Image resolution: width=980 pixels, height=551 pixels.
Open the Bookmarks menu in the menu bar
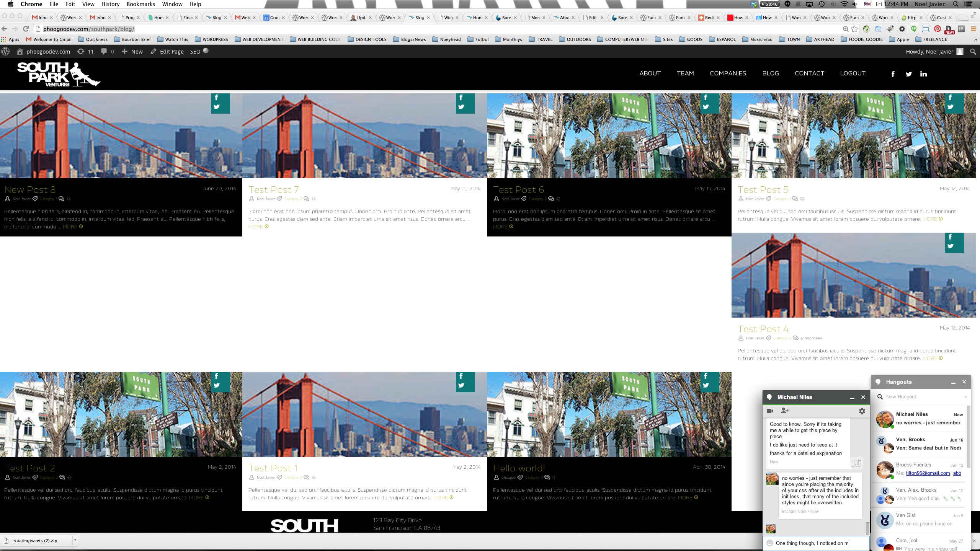(x=140, y=4)
